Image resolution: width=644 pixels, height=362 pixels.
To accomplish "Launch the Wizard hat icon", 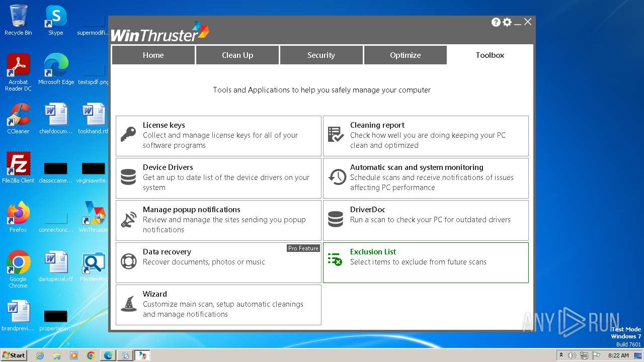I will (x=128, y=304).
